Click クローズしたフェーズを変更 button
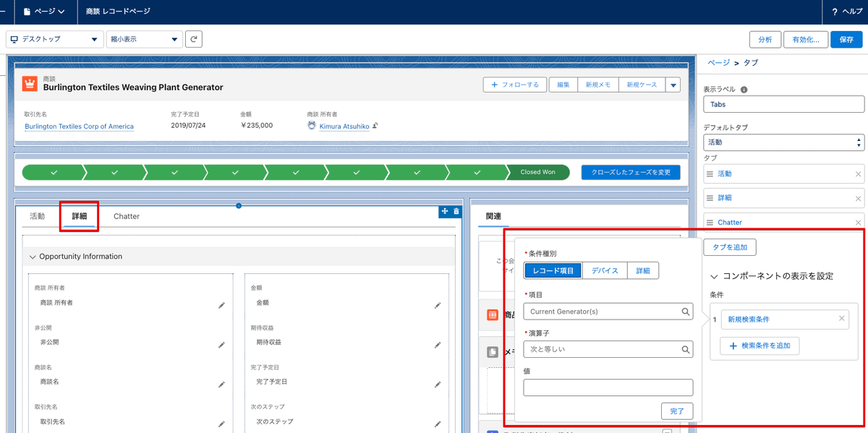The image size is (868, 433). tap(631, 172)
